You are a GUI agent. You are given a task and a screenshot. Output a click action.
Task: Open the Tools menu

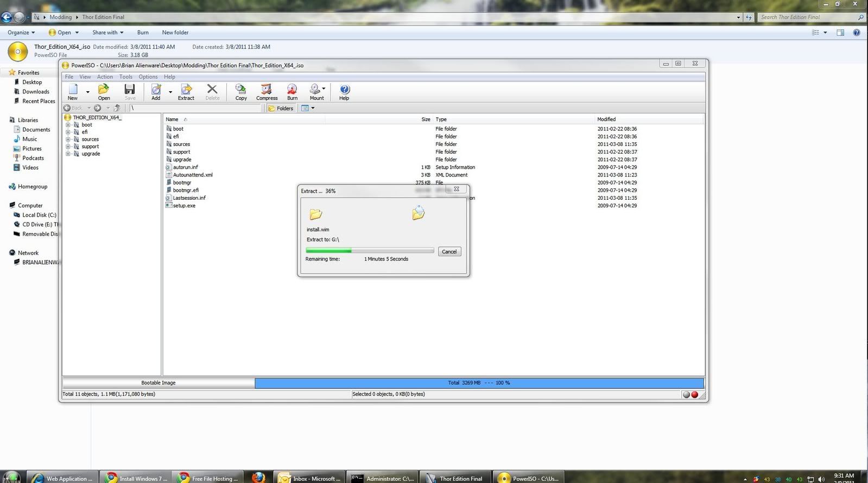click(126, 77)
